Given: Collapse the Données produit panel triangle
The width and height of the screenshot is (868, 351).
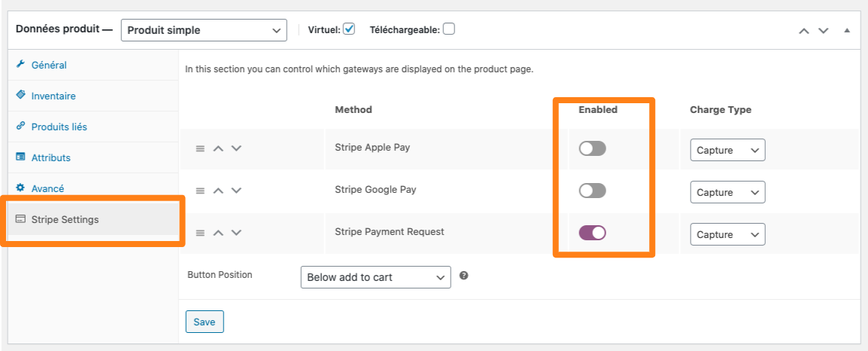Looking at the screenshot, I should click(847, 30).
